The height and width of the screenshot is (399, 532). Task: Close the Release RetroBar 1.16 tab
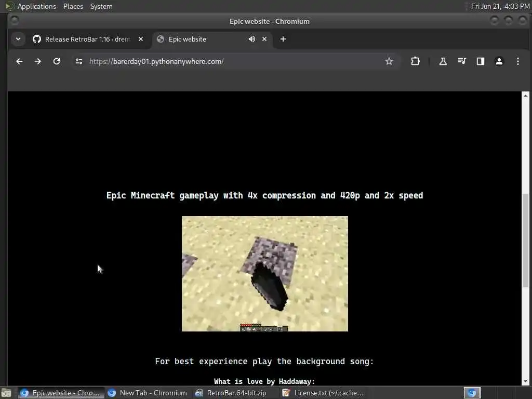click(141, 39)
